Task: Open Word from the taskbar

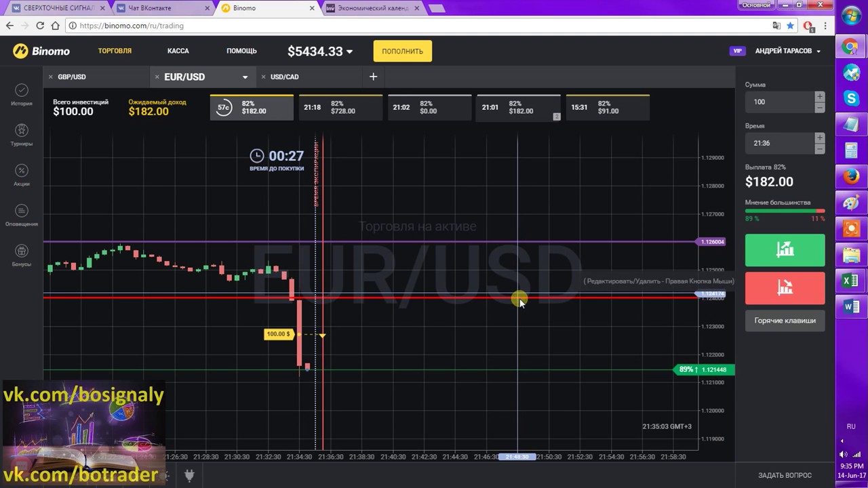Action: (851, 307)
